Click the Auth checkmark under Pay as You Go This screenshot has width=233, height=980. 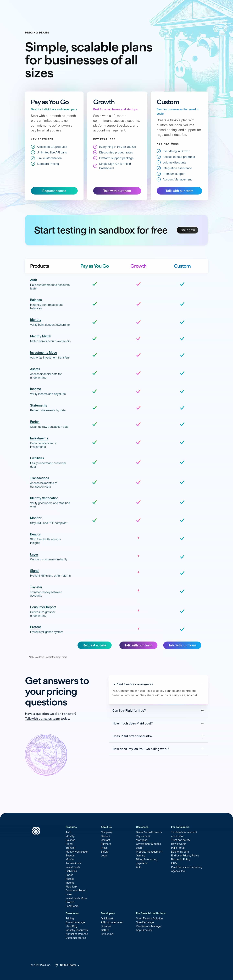[94, 284]
